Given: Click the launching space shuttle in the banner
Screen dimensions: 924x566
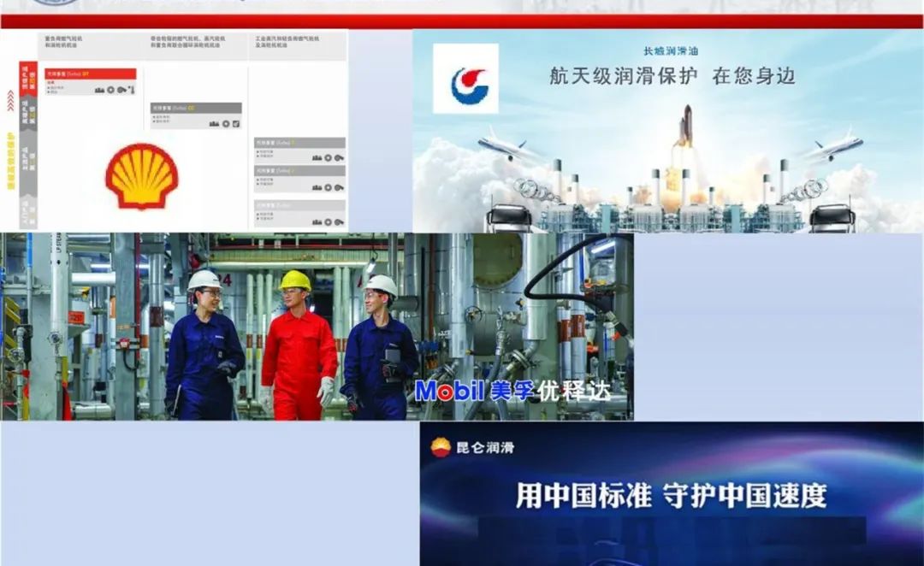Looking at the screenshot, I should (x=685, y=126).
